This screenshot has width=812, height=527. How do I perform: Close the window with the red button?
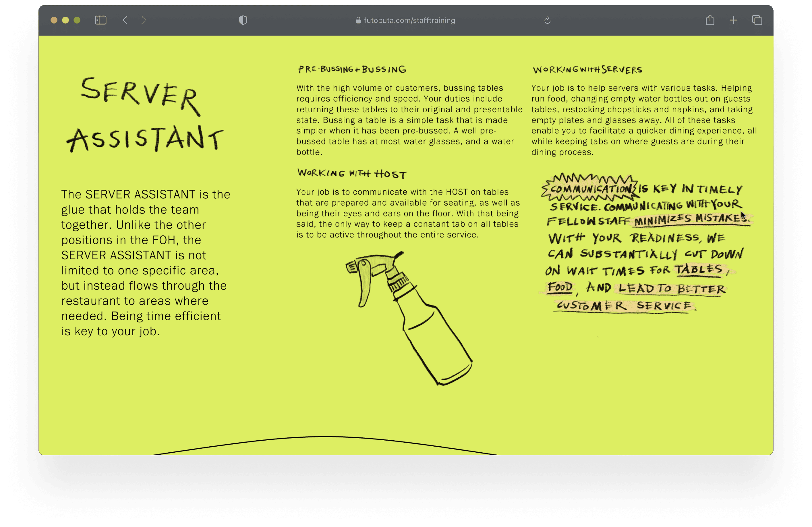pos(54,20)
